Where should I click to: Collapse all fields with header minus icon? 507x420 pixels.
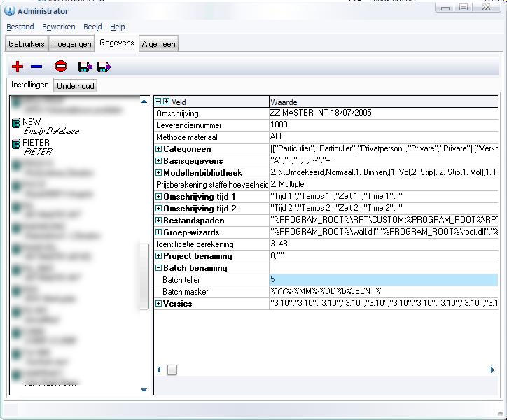158,101
